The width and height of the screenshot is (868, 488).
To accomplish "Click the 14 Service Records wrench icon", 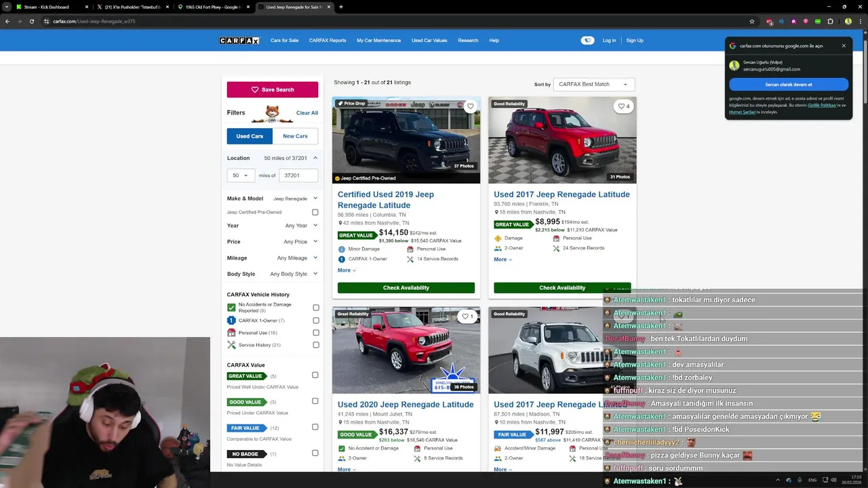I will [x=410, y=259].
